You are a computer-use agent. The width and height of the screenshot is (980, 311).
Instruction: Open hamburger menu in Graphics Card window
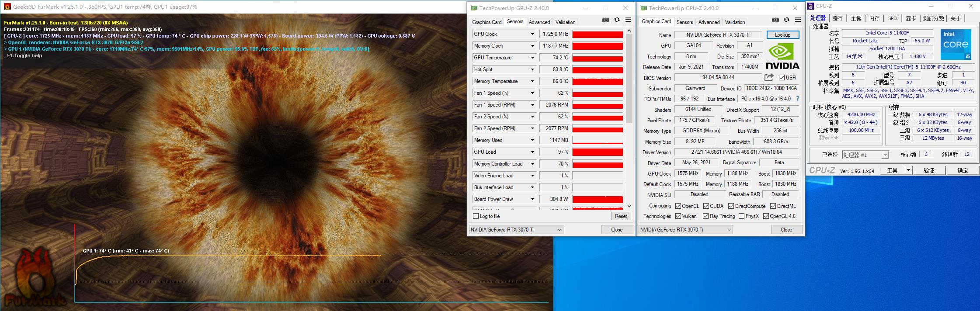(798, 20)
